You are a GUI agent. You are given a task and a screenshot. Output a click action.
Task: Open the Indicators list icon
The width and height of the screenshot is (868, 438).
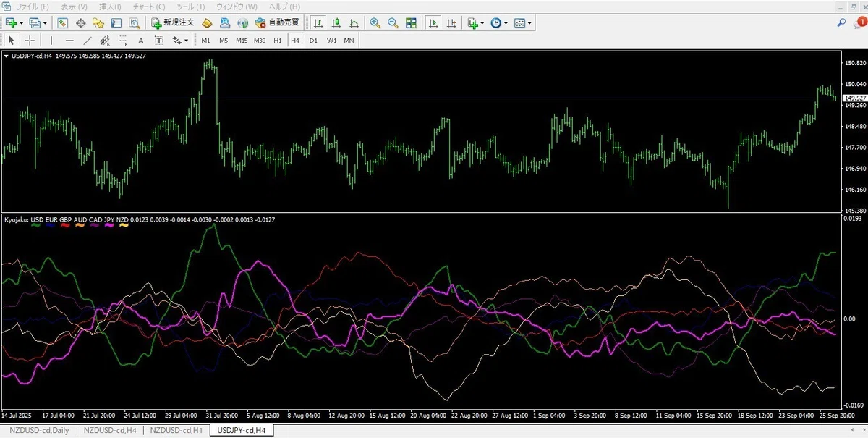[x=473, y=23]
